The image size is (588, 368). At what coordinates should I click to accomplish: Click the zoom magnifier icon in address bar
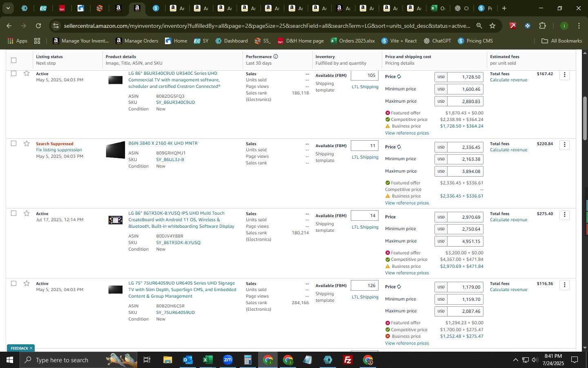pos(479,26)
